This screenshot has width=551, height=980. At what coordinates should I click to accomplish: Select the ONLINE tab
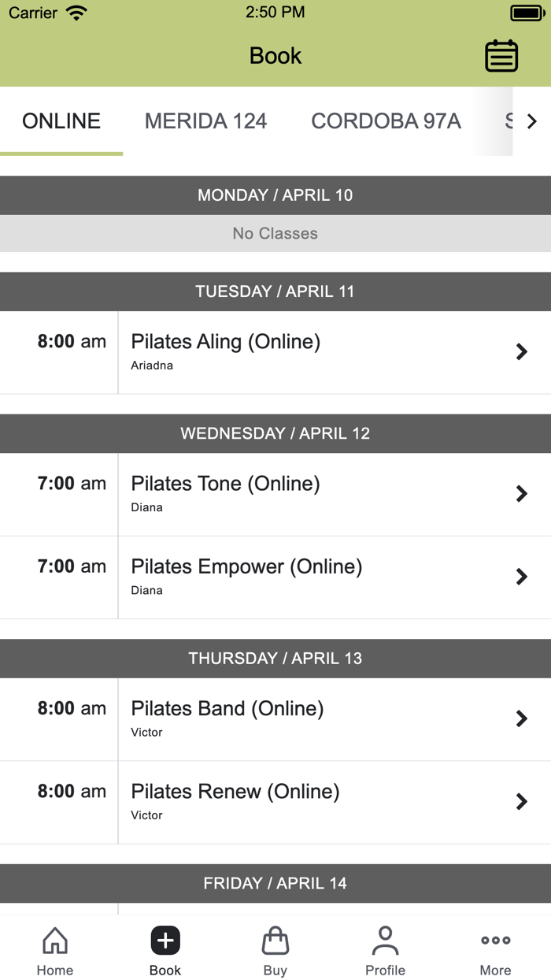tap(61, 121)
